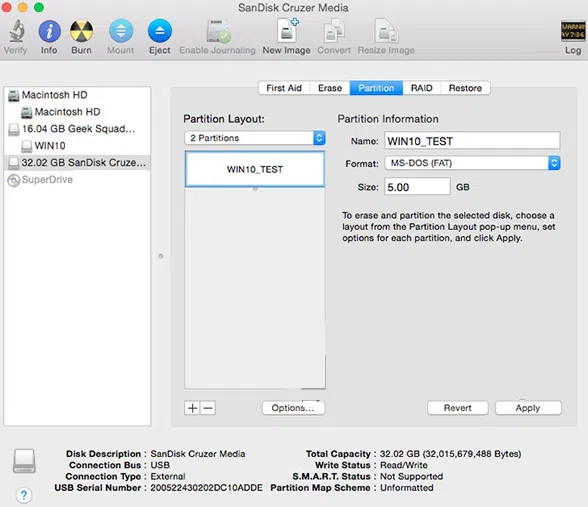588x507 pixels.
Task: Click the Connection Type value External
Action: tap(168, 476)
